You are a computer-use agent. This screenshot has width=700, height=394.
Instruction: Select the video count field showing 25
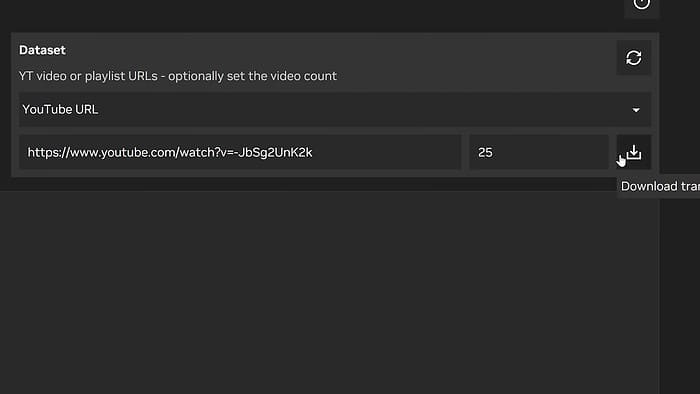point(539,152)
